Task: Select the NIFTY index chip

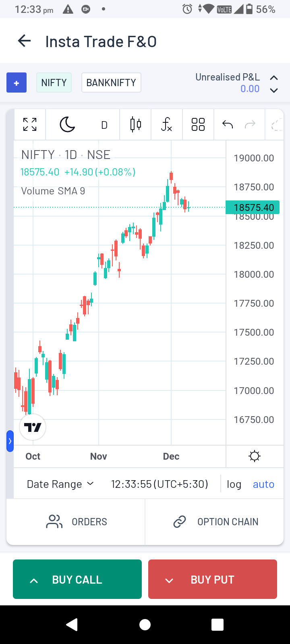Action: click(54, 83)
